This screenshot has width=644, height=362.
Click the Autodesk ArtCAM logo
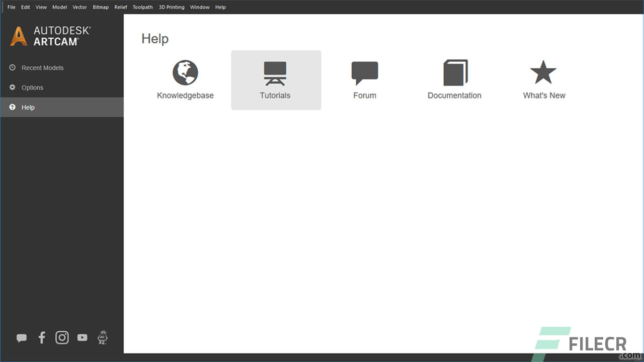coord(50,36)
